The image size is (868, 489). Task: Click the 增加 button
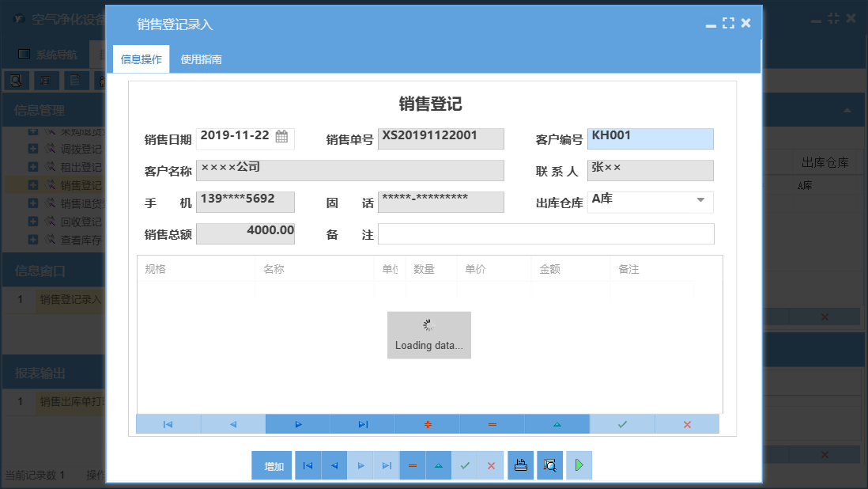271,465
